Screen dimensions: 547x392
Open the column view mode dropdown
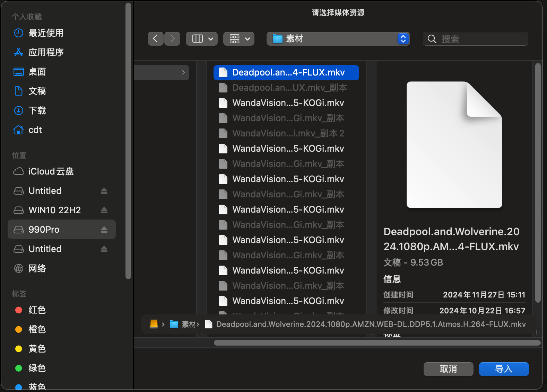coord(202,39)
